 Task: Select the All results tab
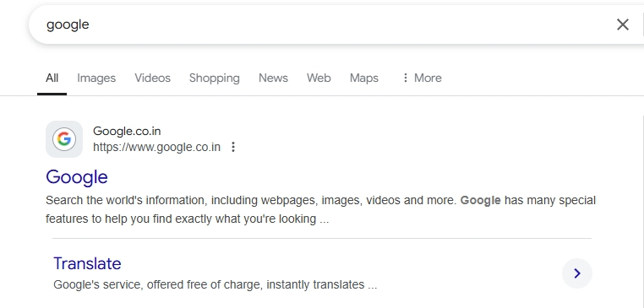click(52, 78)
